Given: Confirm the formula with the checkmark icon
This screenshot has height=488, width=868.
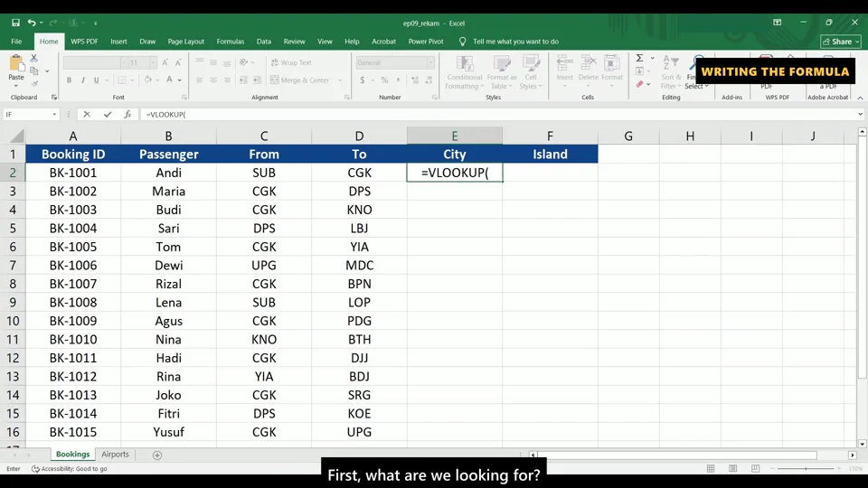Looking at the screenshot, I should (108, 114).
